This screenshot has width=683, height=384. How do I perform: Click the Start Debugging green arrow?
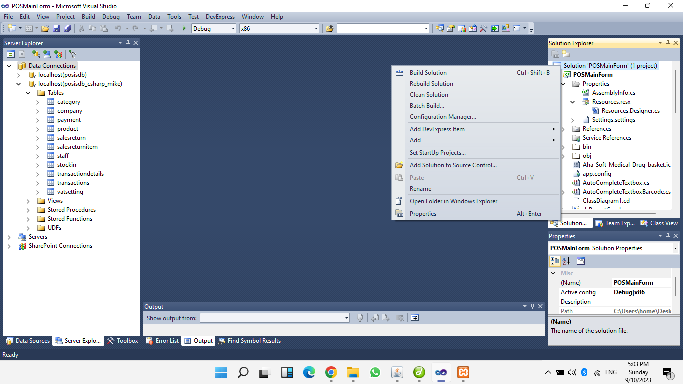click(x=184, y=29)
